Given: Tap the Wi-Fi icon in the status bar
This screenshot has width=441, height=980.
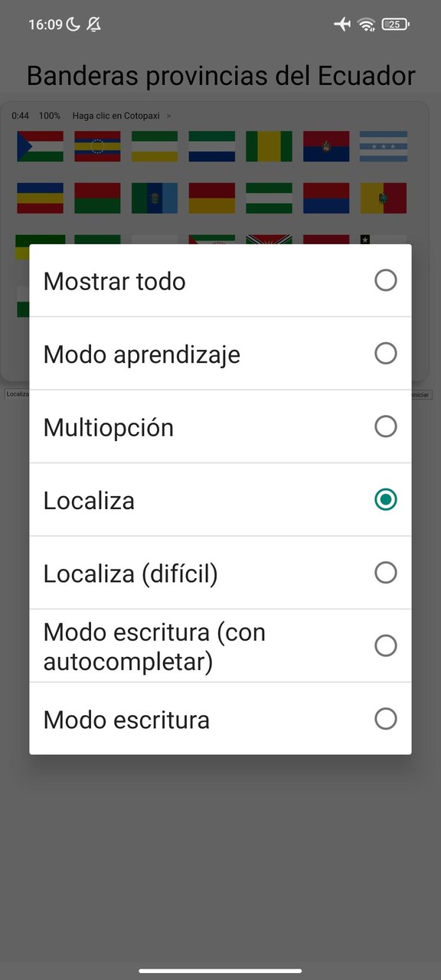Looking at the screenshot, I should (x=367, y=24).
